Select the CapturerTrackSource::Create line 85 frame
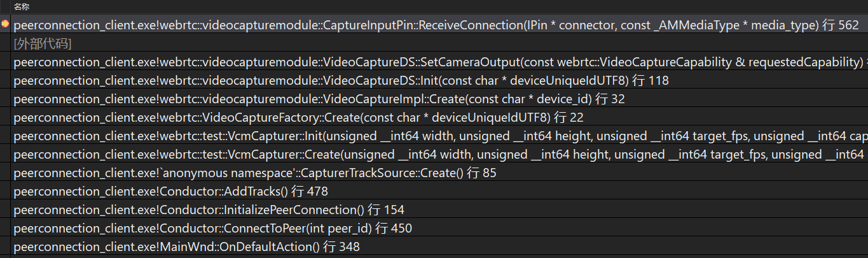Viewport: 868px width, 258px height. [x=254, y=173]
